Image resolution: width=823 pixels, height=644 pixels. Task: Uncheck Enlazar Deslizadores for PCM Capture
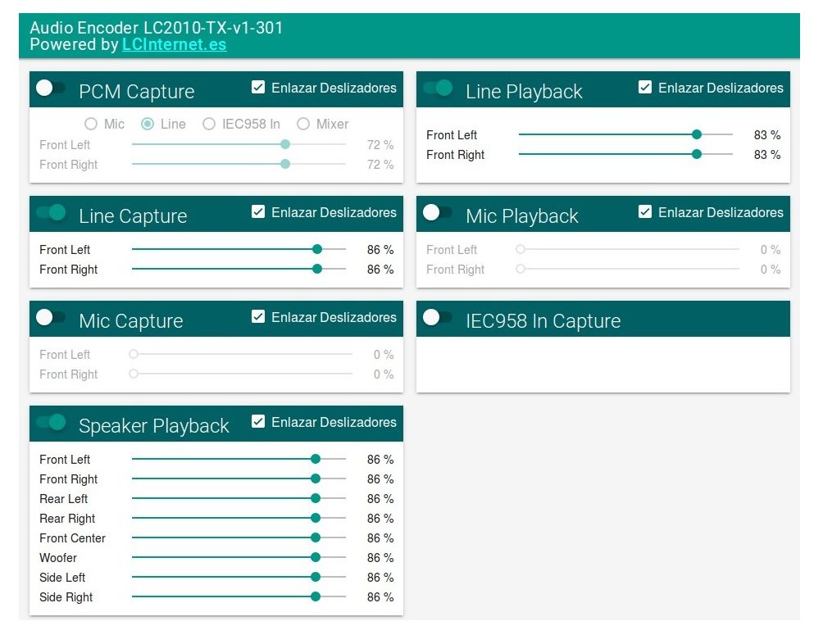(258, 87)
